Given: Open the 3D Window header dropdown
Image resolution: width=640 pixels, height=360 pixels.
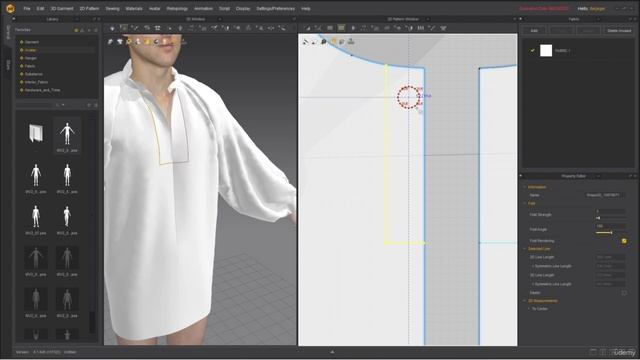Looking at the screenshot, I should coord(220,19).
